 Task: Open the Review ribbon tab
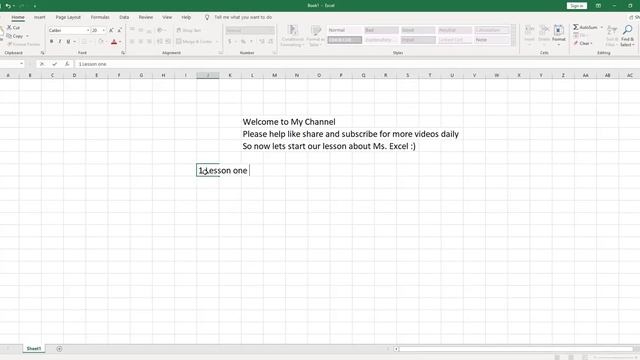pyautogui.click(x=146, y=17)
